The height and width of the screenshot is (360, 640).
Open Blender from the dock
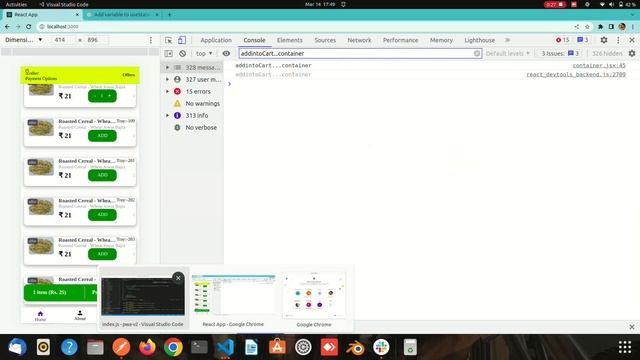click(356, 347)
